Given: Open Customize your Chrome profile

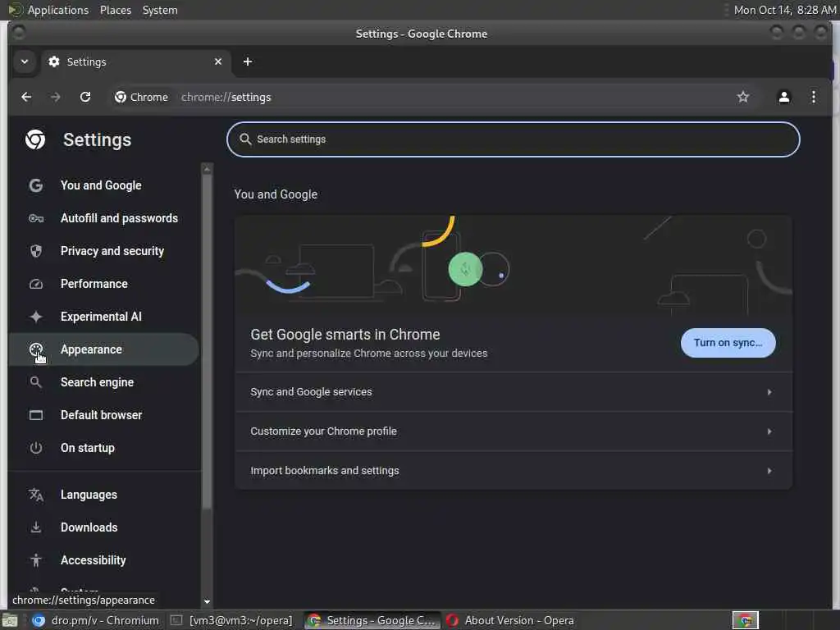Looking at the screenshot, I should point(514,431).
